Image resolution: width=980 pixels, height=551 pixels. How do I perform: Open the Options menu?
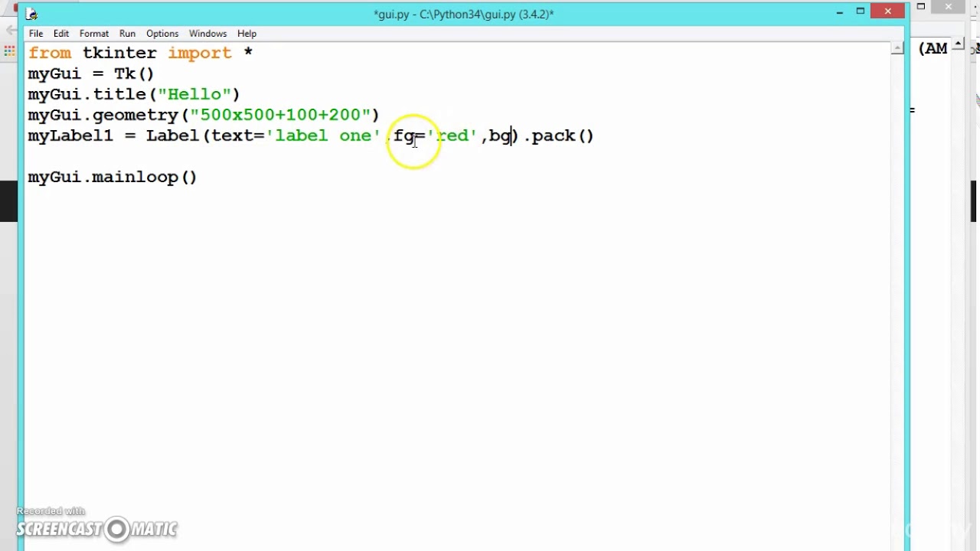pyautogui.click(x=162, y=34)
